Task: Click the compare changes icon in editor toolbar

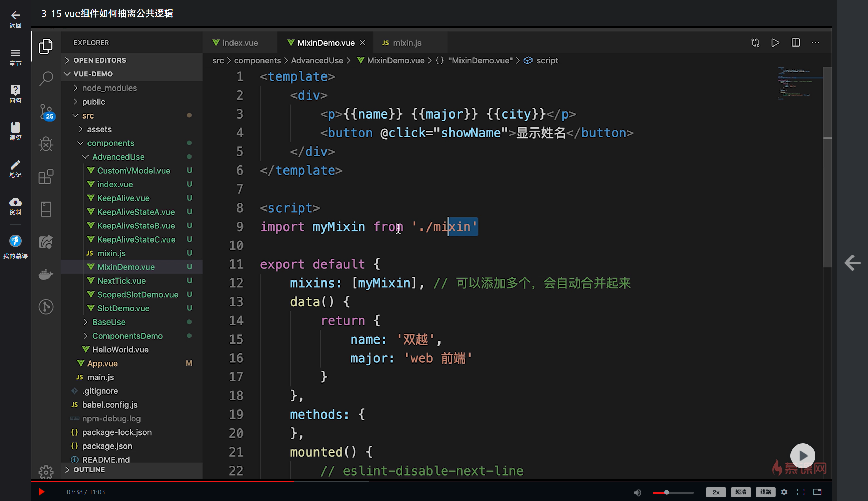Action: (755, 43)
